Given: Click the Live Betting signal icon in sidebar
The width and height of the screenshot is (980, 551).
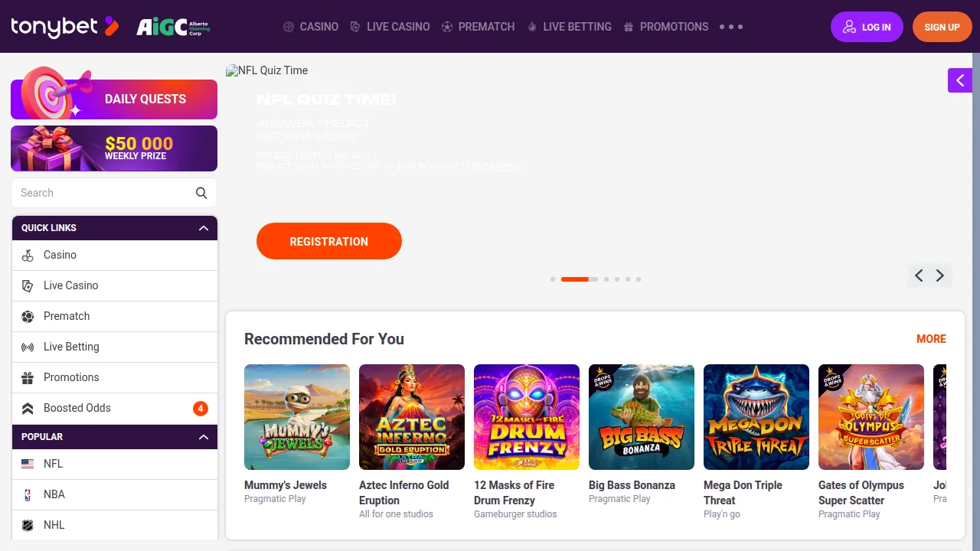Looking at the screenshot, I should [x=28, y=347].
